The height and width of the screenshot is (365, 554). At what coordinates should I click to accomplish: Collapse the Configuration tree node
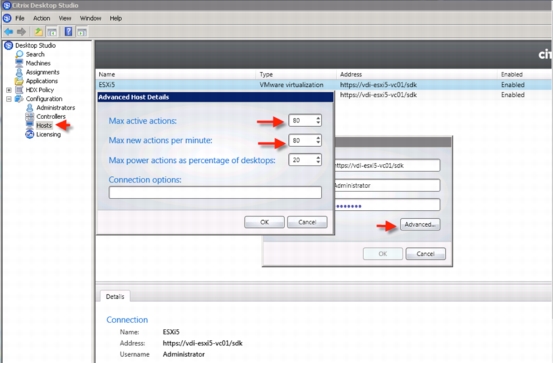[9, 99]
